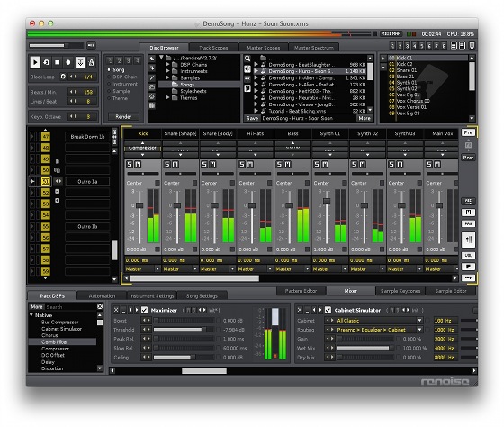
Task: Click the Post mixer button
Action: 468,158
